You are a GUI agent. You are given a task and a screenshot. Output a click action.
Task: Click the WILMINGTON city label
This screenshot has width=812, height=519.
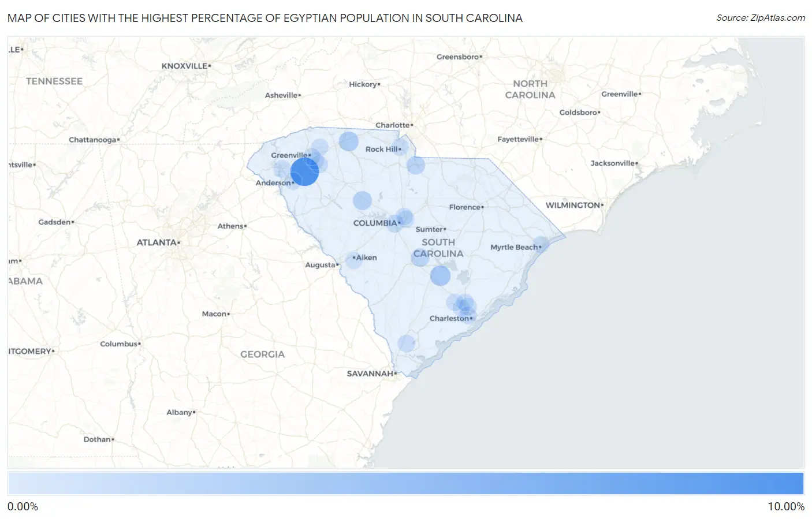coord(573,205)
